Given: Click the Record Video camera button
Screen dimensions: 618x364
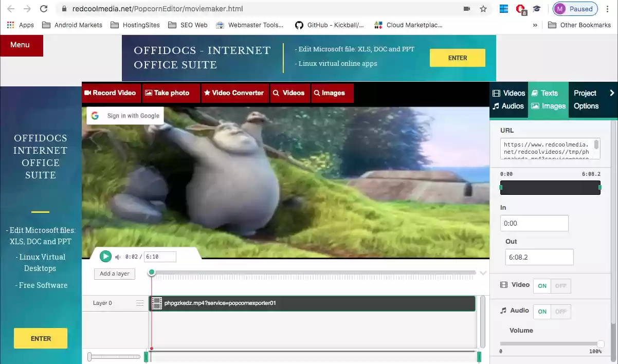Looking at the screenshot, I should coord(110,93).
